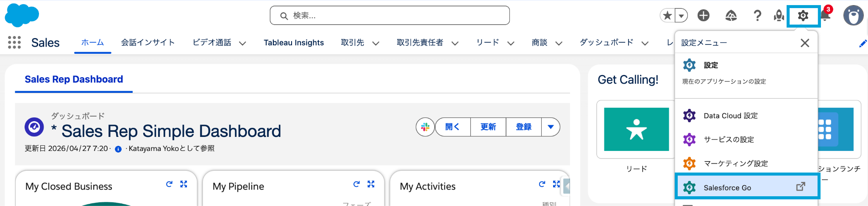Open the notifications bell icon
Screen dimensions: 868x206
825,16
